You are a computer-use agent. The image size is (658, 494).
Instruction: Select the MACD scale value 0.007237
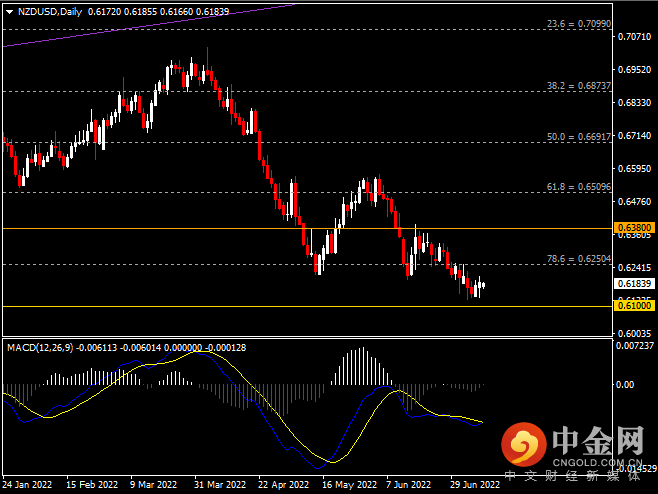634,345
